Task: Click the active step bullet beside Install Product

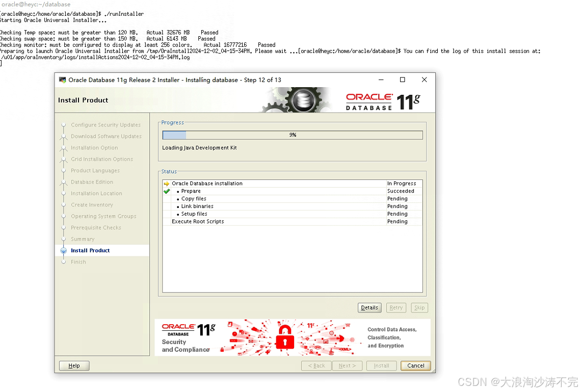Action: [x=64, y=251]
